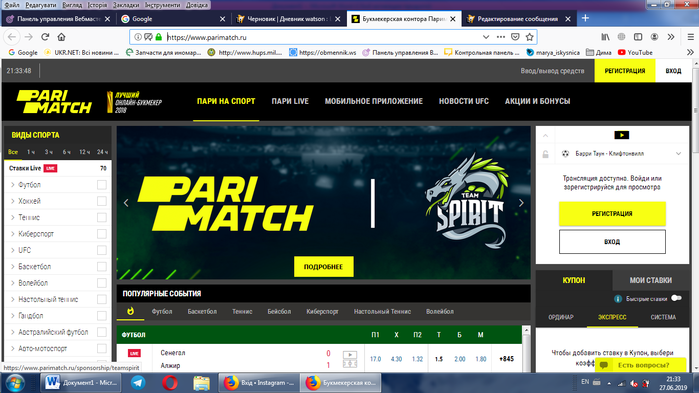Check the Футбол sport checkbox
Image resolution: width=699 pixels, height=393 pixels.
point(102,184)
